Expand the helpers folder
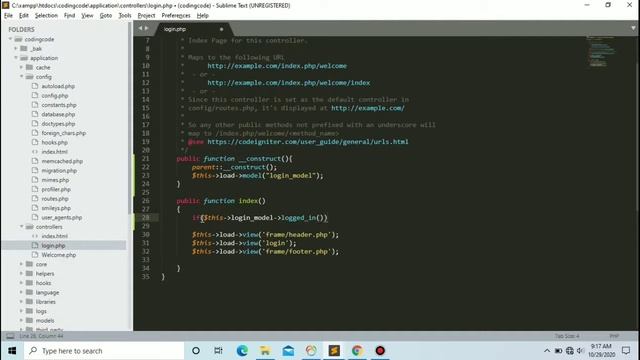The height and width of the screenshot is (360, 640). point(21,273)
